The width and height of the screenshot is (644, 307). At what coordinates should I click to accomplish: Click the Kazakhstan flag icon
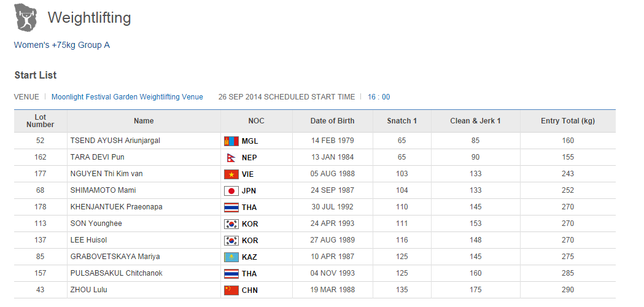click(231, 257)
